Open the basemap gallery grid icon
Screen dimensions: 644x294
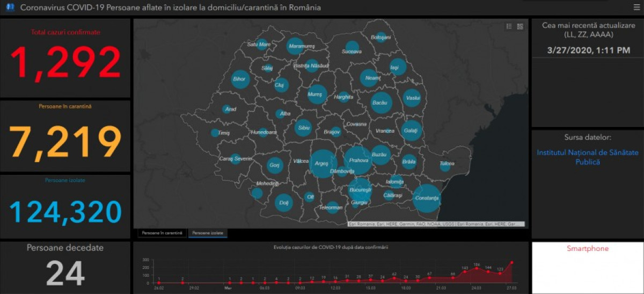pyautogui.click(x=520, y=26)
